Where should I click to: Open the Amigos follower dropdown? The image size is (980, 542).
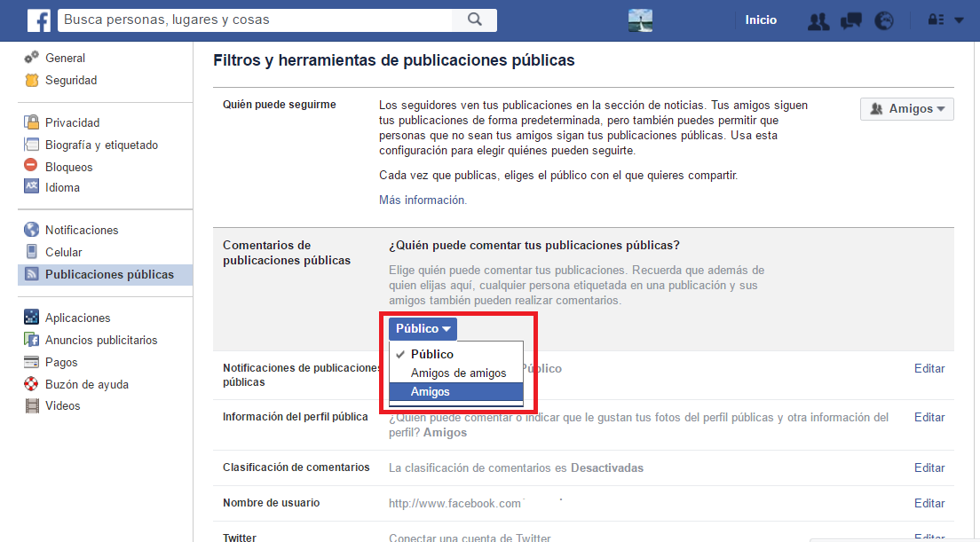tap(907, 108)
